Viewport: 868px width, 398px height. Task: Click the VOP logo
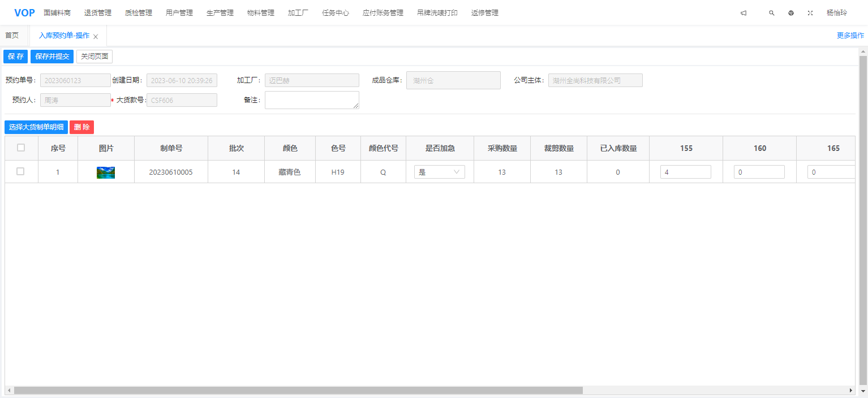tap(24, 13)
